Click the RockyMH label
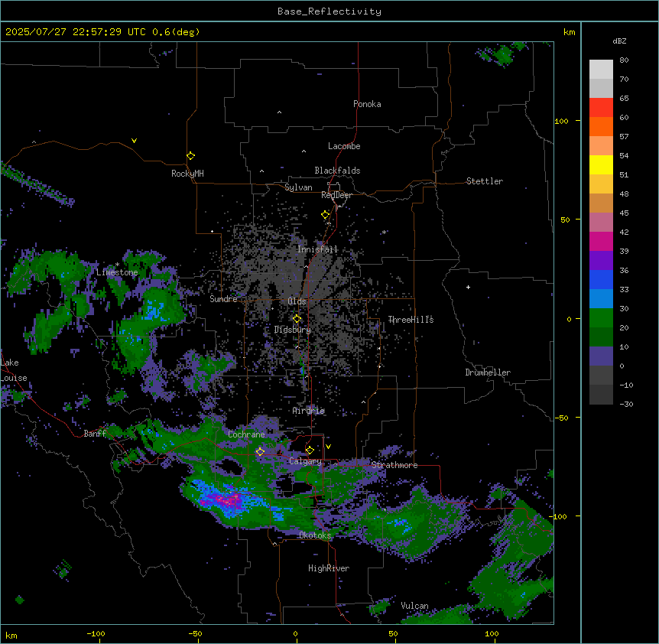The image size is (659, 644). tap(187, 173)
